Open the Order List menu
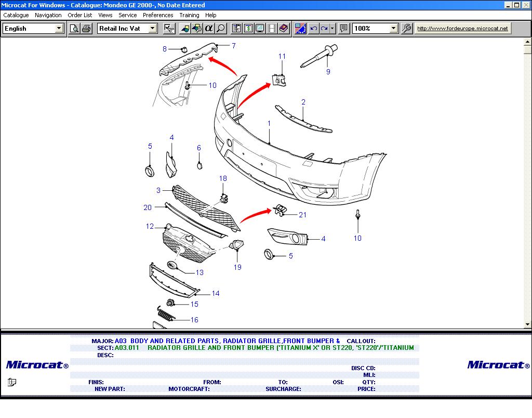The height and width of the screenshot is (418, 532). (79, 15)
